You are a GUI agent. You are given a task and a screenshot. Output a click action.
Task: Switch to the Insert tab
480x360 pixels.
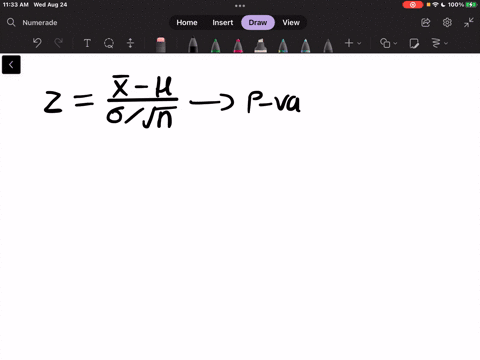[x=223, y=23]
